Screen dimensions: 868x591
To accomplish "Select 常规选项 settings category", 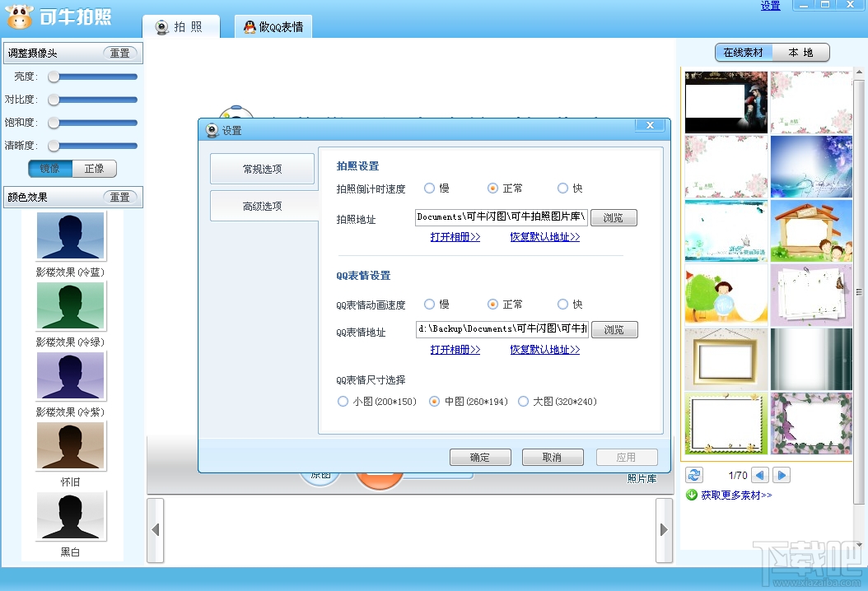I will 263,169.
